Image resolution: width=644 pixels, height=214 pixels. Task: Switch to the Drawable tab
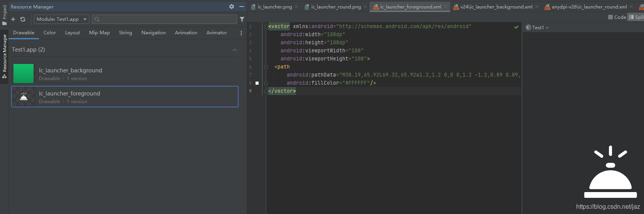(24, 33)
